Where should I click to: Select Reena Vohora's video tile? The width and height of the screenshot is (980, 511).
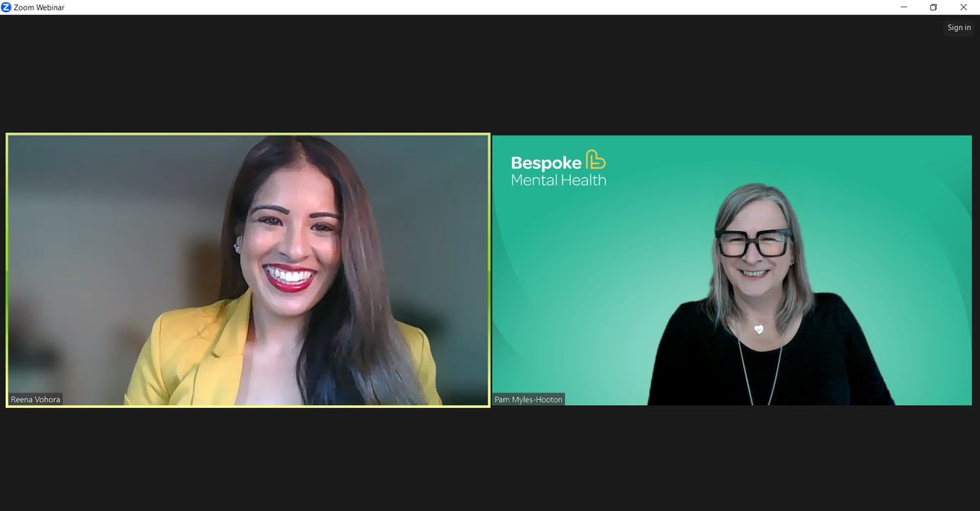click(x=248, y=270)
